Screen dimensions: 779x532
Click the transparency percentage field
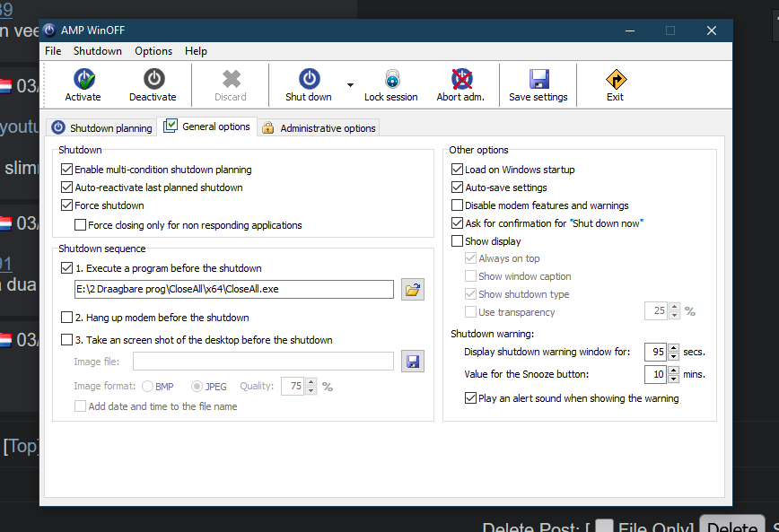pos(656,310)
